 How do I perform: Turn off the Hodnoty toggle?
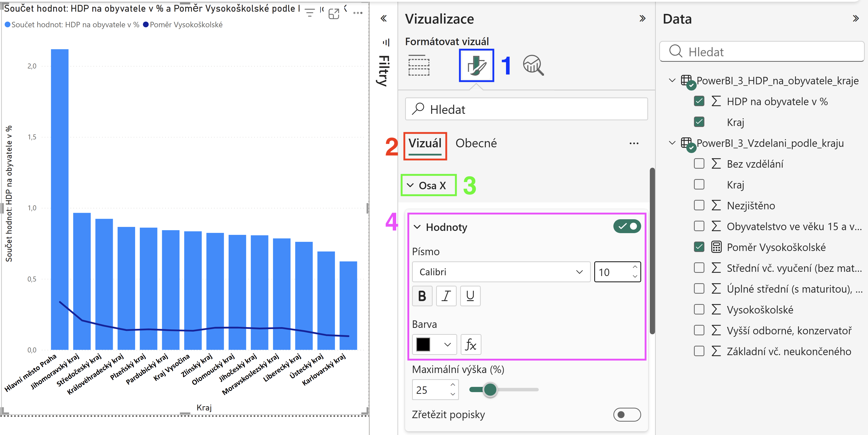(x=627, y=226)
